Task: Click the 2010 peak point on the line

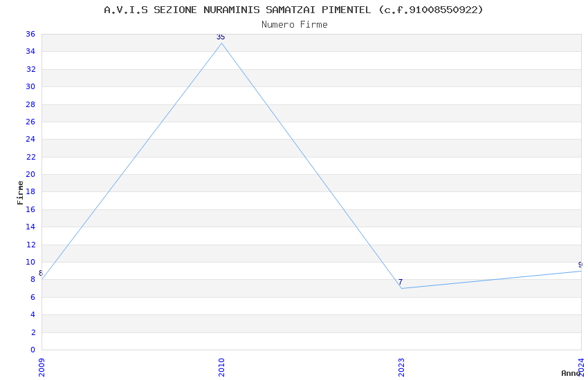Action: coord(221,43)
